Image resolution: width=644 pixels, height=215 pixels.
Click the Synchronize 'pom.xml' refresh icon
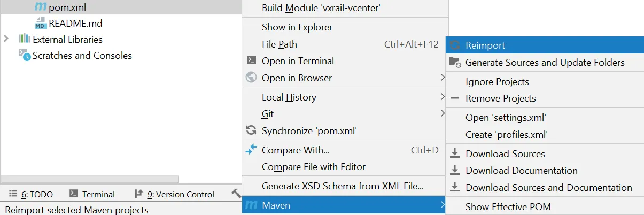(x=251, y=130)
